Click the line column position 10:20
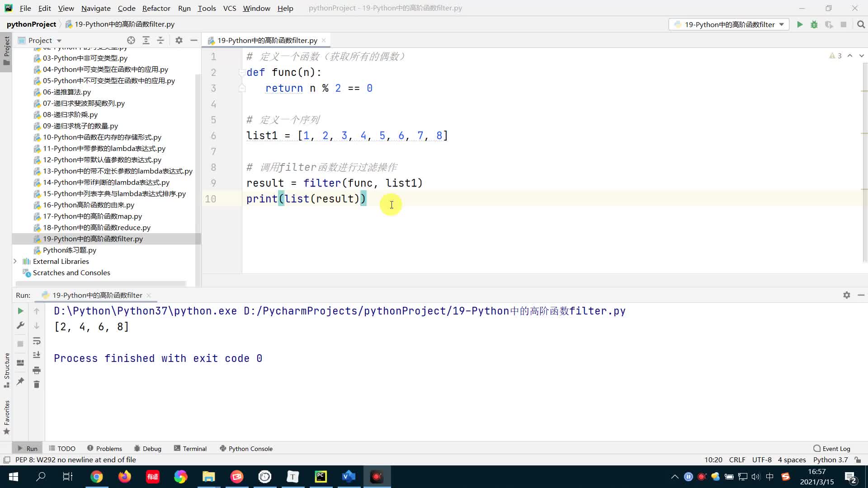This screenshot has height=488, width=868. click(713, 460)
